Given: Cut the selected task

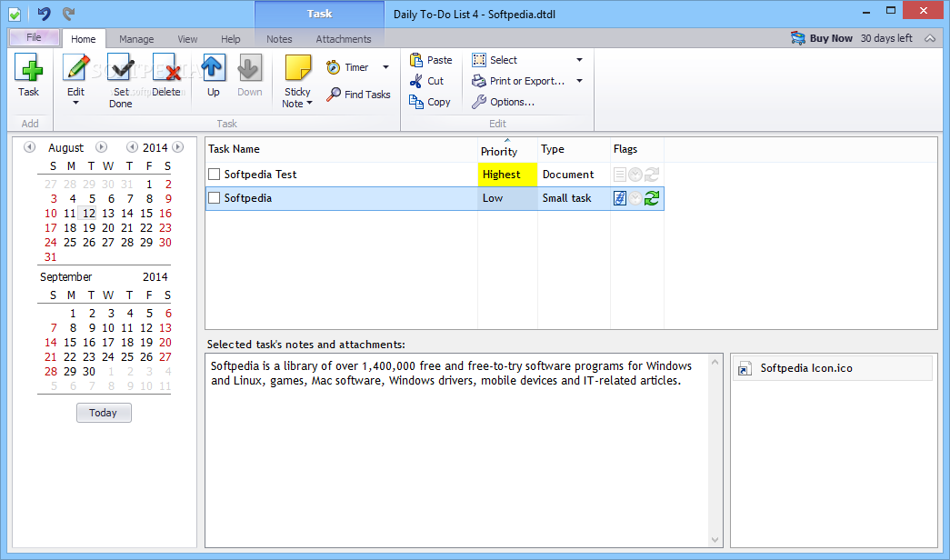Looking at the screenshot, I should [427, 81].
